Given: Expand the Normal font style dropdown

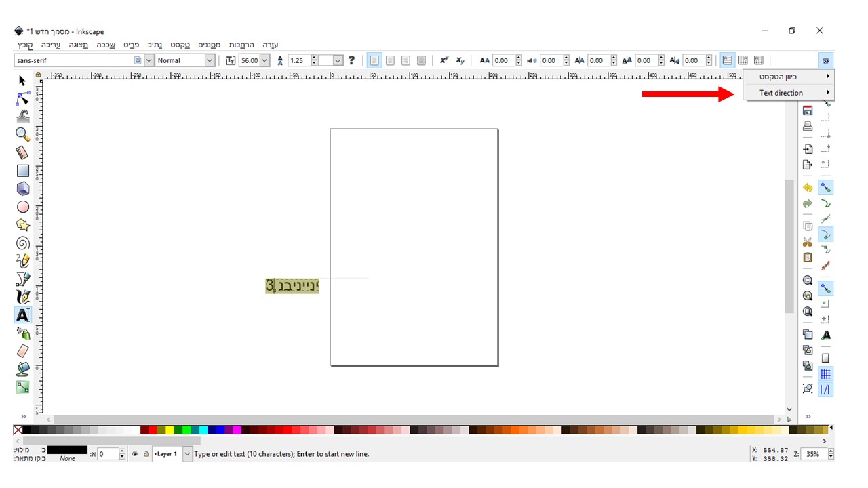Looking at the screenshot, I should 209,60.
